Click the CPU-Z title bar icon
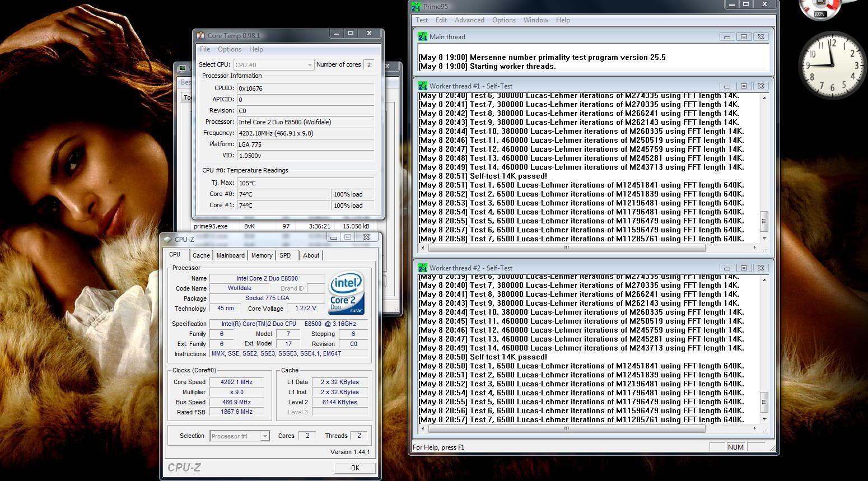 click(x=168, y=239)
